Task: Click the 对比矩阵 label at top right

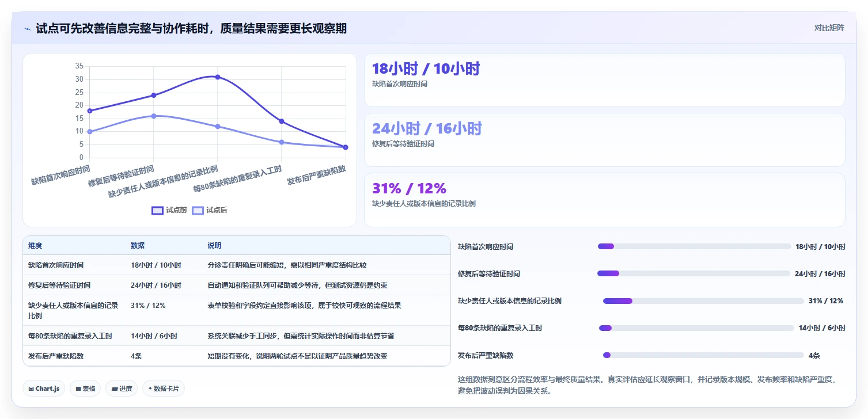Action: [829, 28]
